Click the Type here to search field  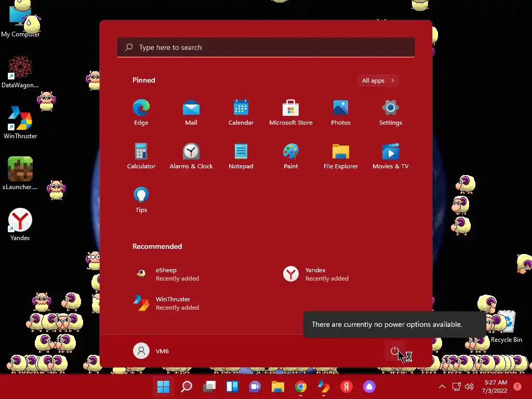(x=266, y=47)
